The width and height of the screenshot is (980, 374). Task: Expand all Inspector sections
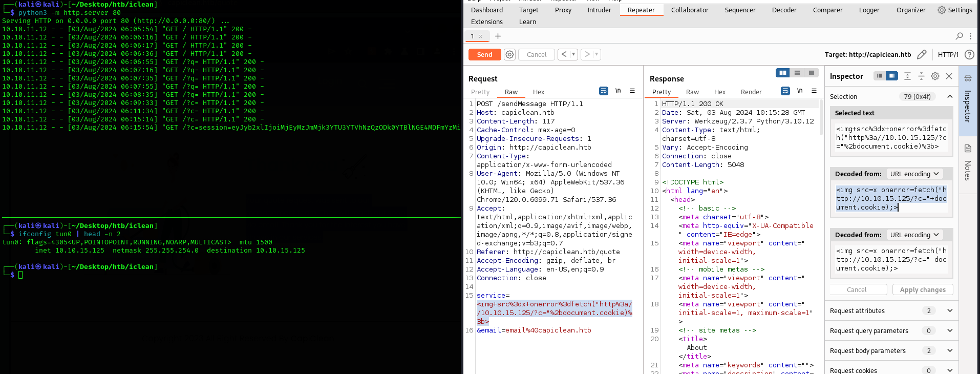[x=907, y=76]
